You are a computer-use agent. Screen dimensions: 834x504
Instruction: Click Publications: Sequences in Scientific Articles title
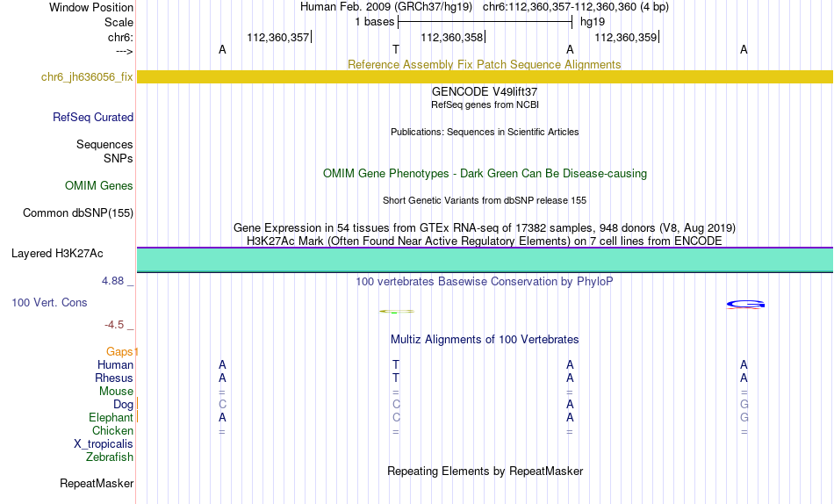click(485, 132)
